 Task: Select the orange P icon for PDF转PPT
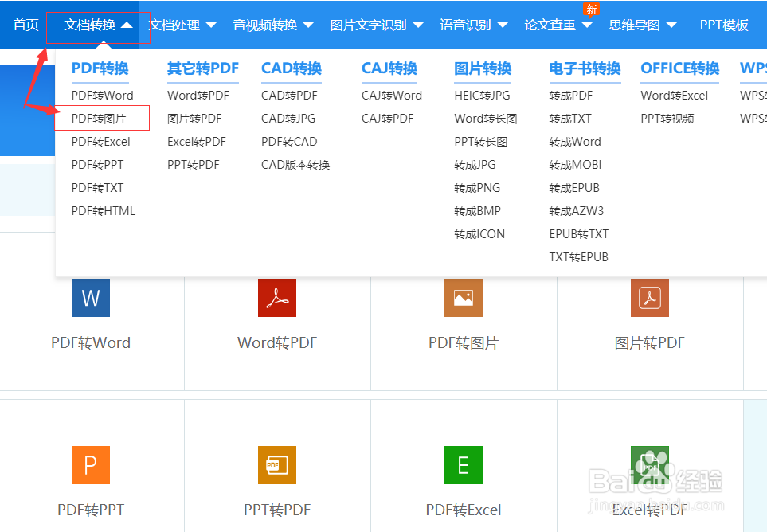pos(90,465)
